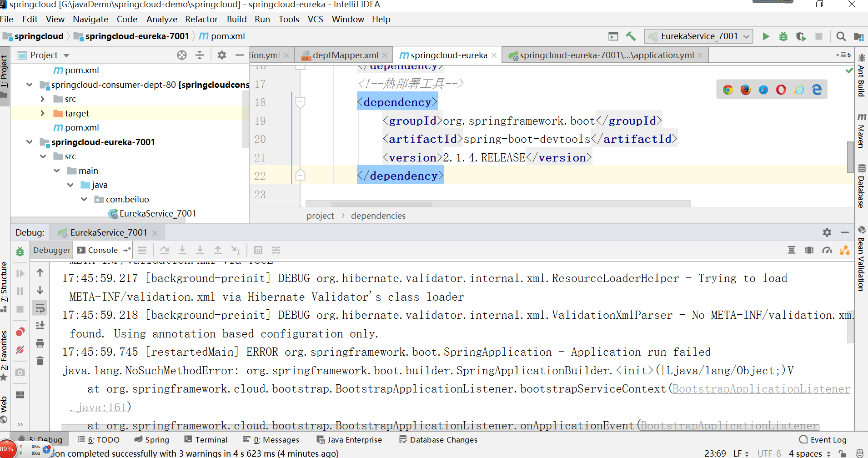
Task: Open run configuration dropdown EurekaService_7001
Action: [x=698, y=36]
